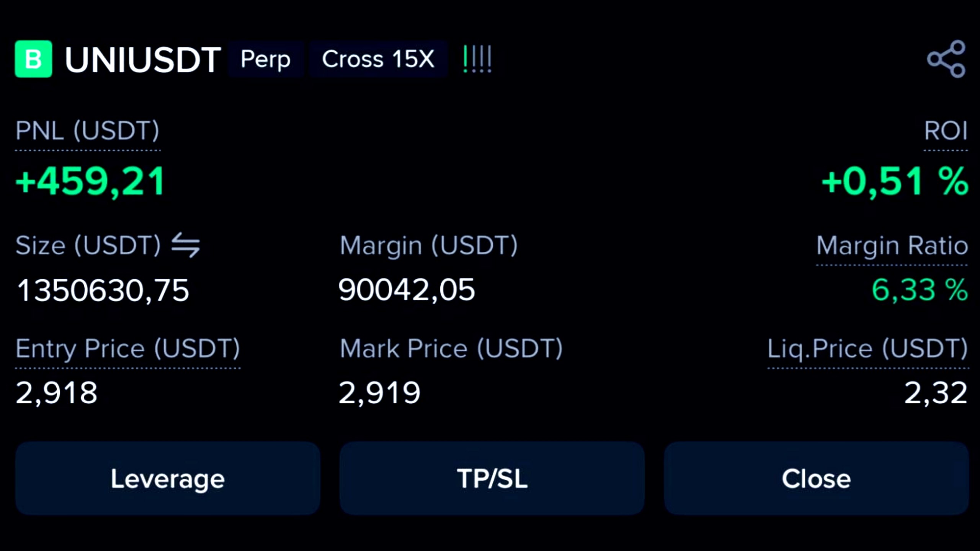This screenshot has width=980, height=551.
Task: Click the green B buy badge
Action: tap(33, 59)
